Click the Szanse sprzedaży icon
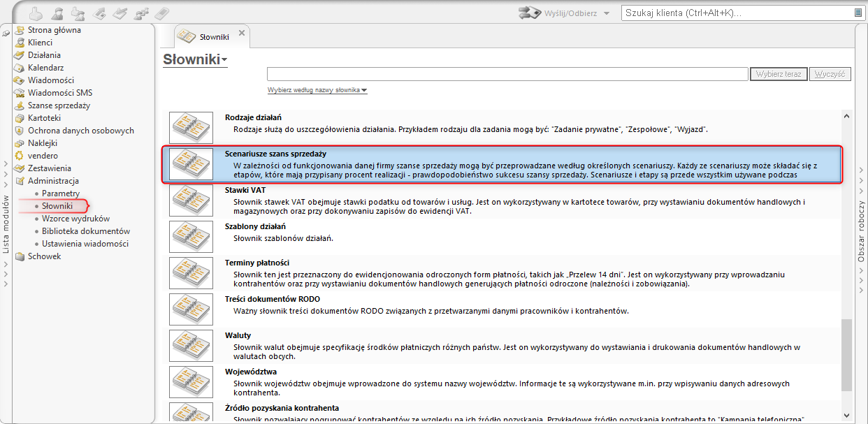Image resolution: width=868 pixels, height=424 pixels. [x=20, y=105]
